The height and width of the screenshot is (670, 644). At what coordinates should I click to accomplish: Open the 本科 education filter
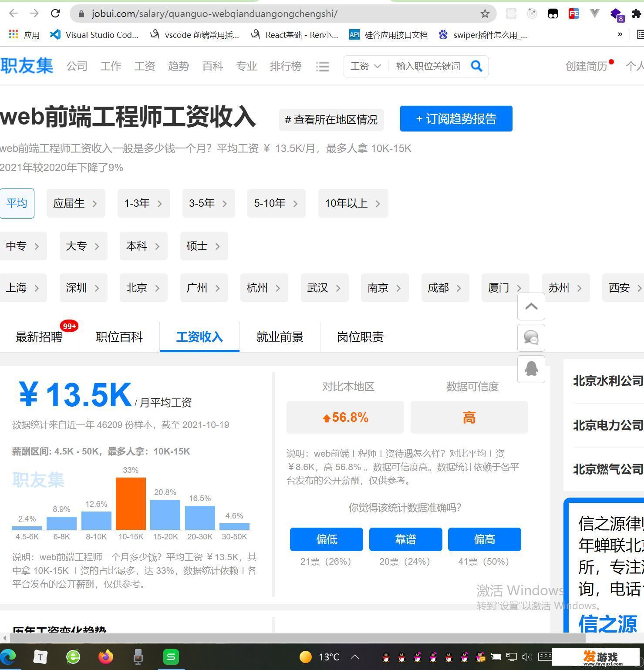144,246
